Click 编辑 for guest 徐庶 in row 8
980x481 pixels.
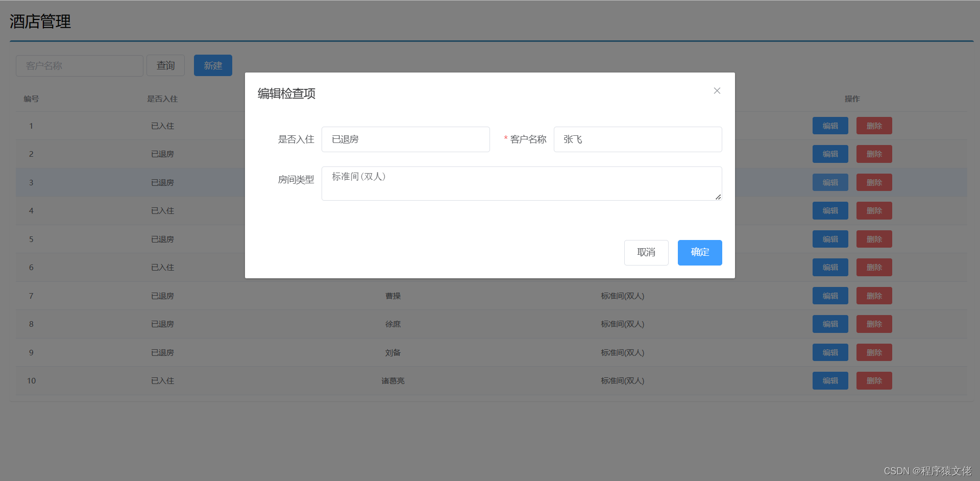click(830, 324)
